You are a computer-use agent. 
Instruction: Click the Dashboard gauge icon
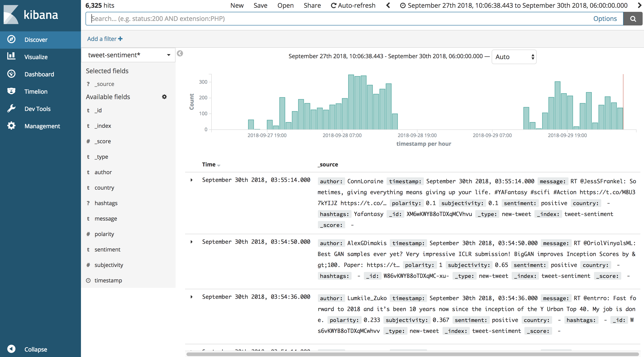coord(11,74)
